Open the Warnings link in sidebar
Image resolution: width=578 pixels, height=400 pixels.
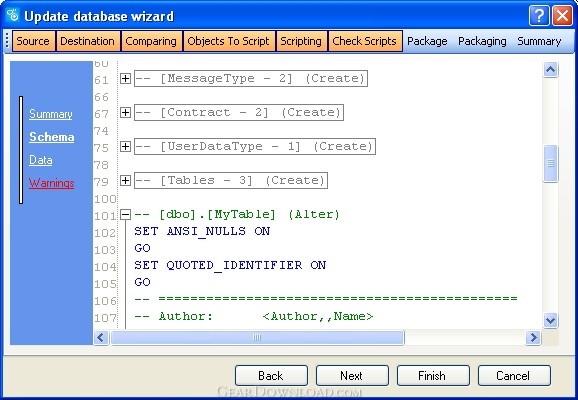click(x=52, y=183)
